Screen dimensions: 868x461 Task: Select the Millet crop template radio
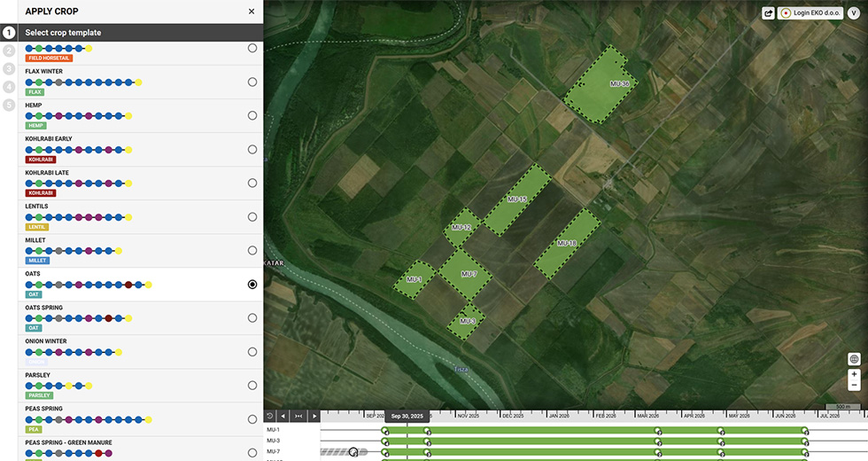252,250
